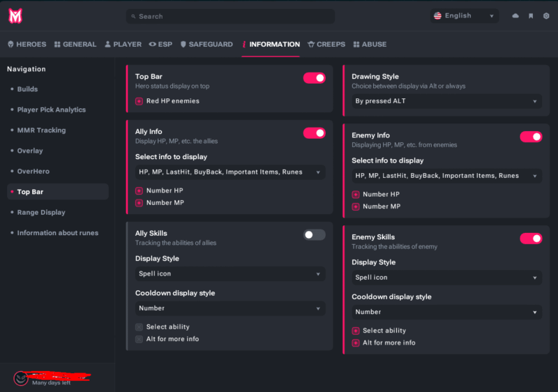The width and height of the screenshot is (558, 392).
Task: Switch to the CREEPS tab
Action: 326,45
